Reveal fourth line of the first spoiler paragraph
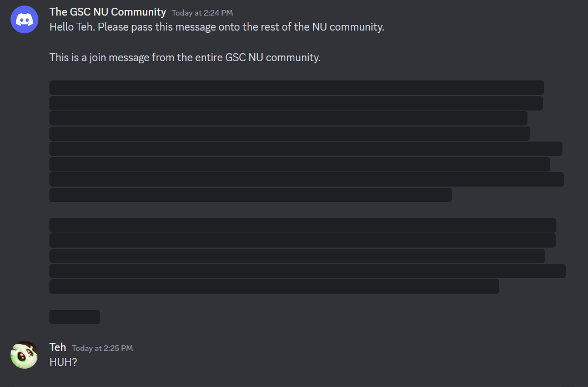 click(x=289, y=134)
